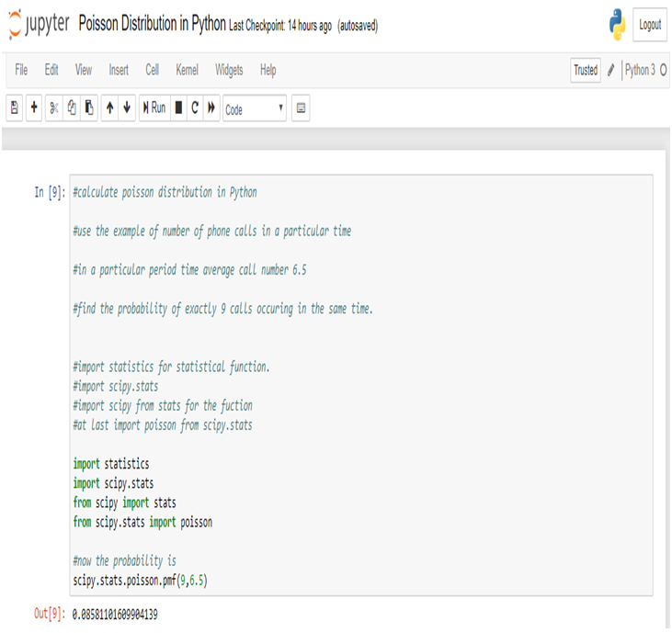The width and height of the screenshot is (672, 633).
Task: Open the Widgets menu
Action: point(229,70)
